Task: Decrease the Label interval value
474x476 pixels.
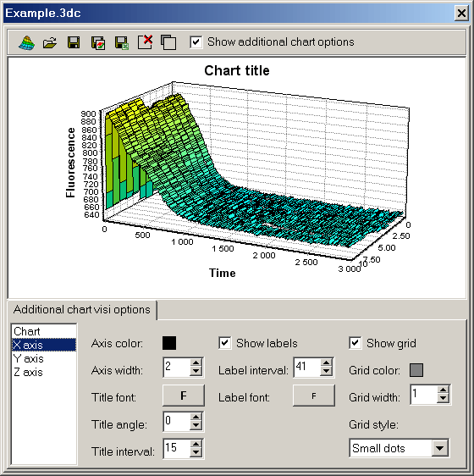Action: pos(327,371)
